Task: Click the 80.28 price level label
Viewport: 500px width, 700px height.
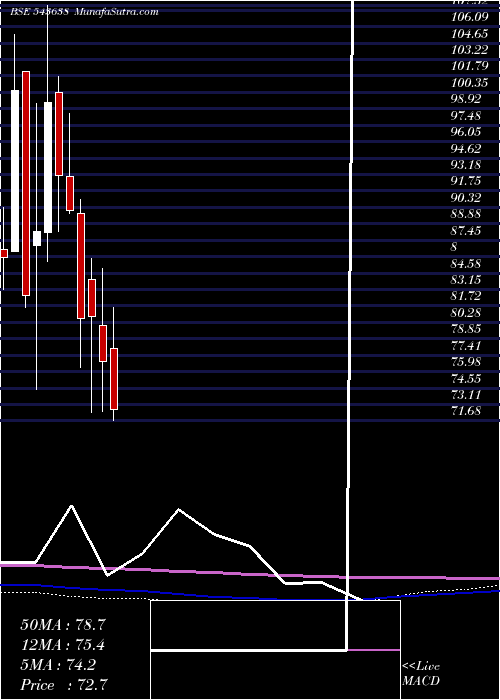Action: tap(467, 313)
